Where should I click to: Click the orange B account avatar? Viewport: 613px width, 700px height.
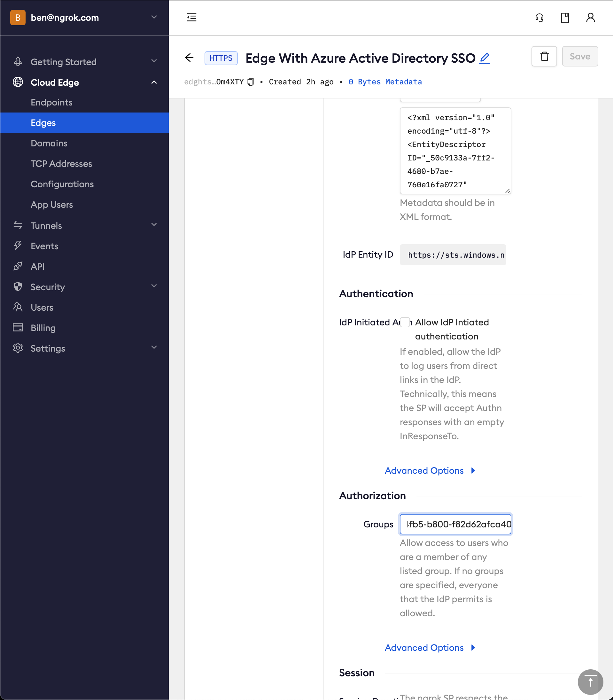[18, 18]
